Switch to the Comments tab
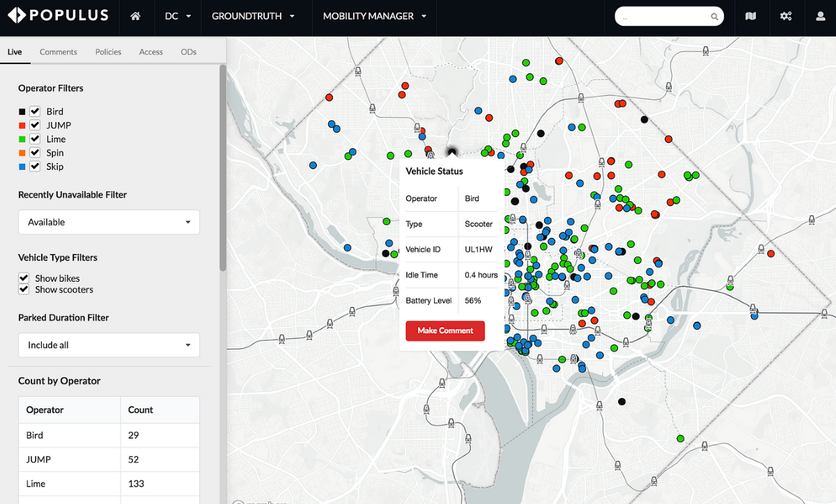The image size is (836, 504). coord(59,52)
